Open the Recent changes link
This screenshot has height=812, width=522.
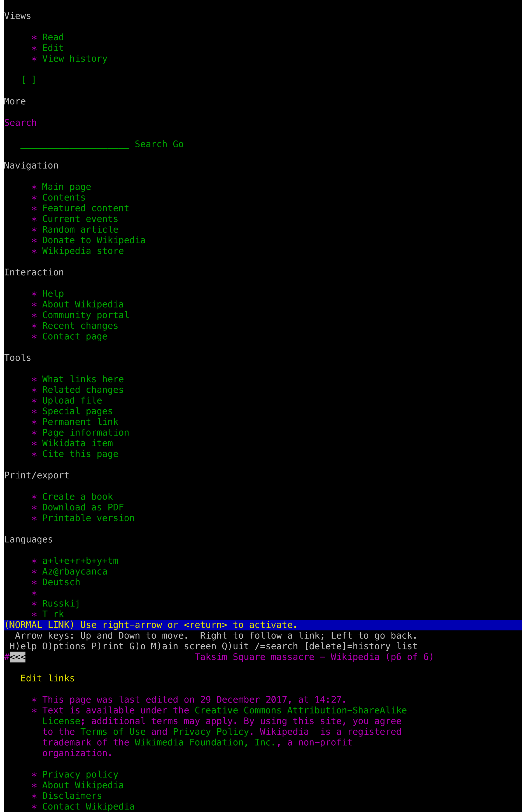80,326
